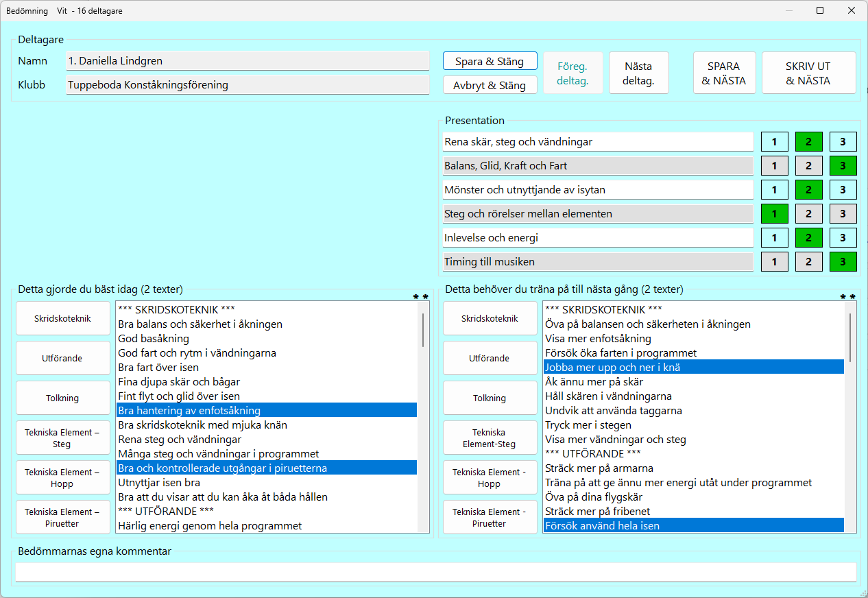The width and height of the screenshot is (868, 598).
Task: Click the Klubb field Tuppeboda Konståkningsförening
Action: pos(248,85)
